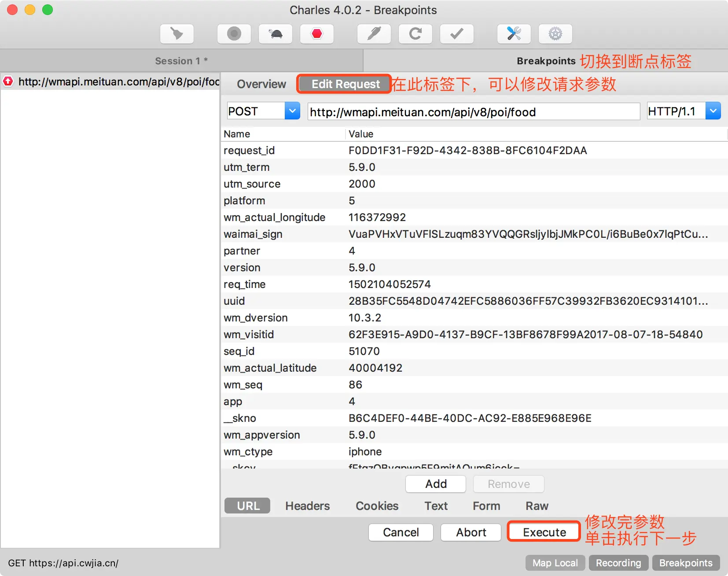Switch to the Raw tab
728x576 pixels.
click(x=537, y=506)
